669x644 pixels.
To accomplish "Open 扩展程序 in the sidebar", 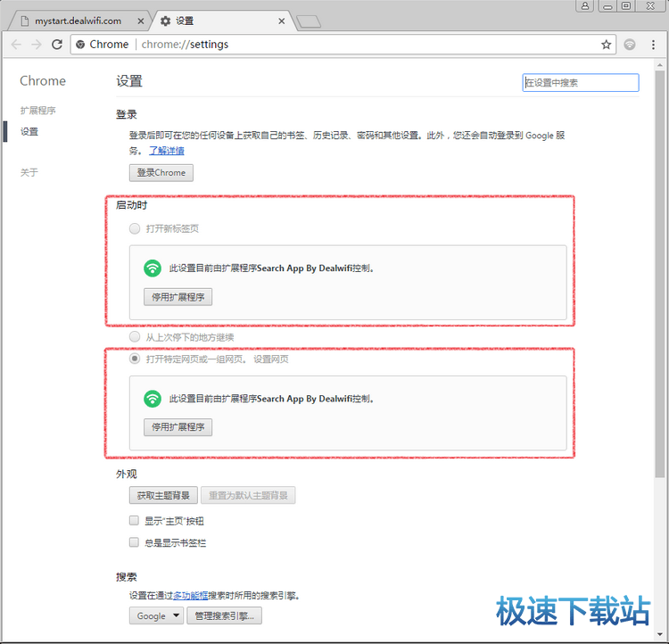I will tap(38, 111).
